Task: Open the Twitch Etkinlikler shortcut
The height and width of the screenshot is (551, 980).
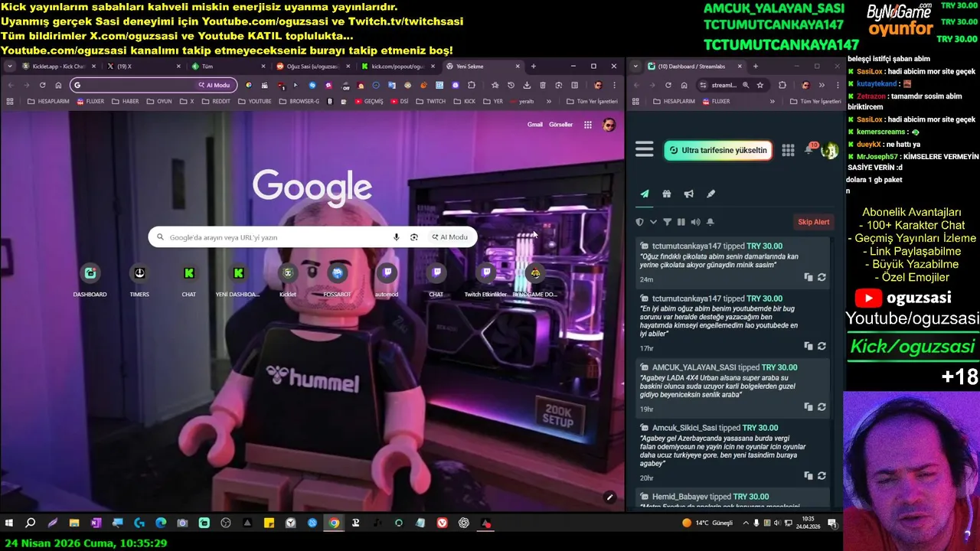Action: [485, 280]
